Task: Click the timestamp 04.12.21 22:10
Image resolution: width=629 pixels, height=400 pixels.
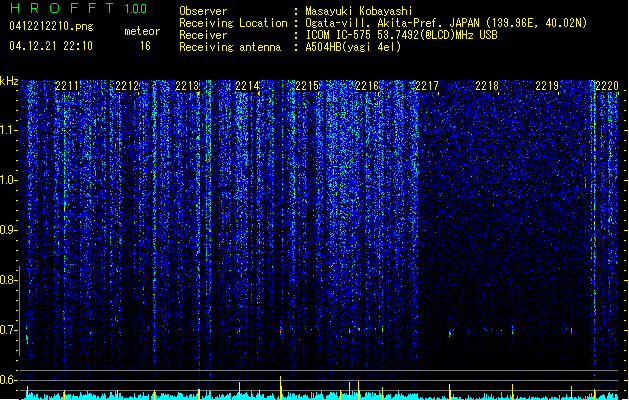Action: pos(51,46)
